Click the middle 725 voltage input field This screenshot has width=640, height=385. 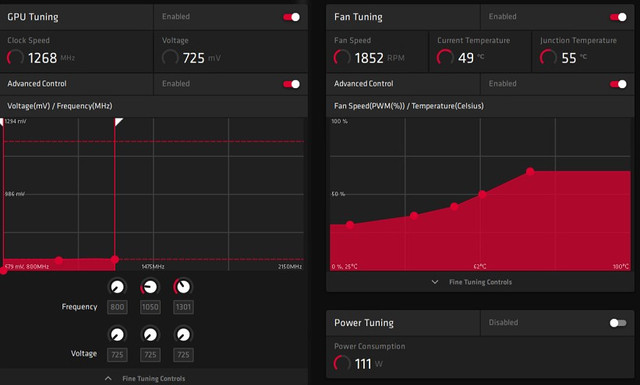(150, 355)
